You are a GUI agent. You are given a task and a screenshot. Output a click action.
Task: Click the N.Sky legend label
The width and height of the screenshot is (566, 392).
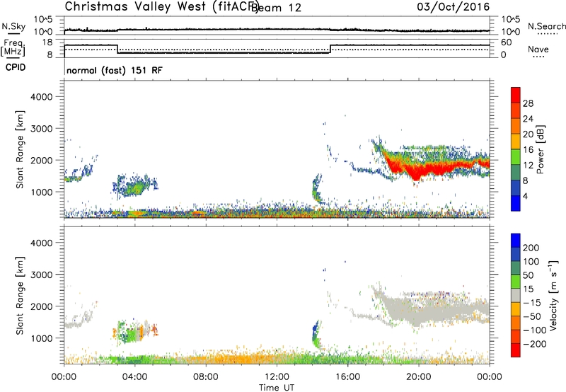click(x=13, y=26)
